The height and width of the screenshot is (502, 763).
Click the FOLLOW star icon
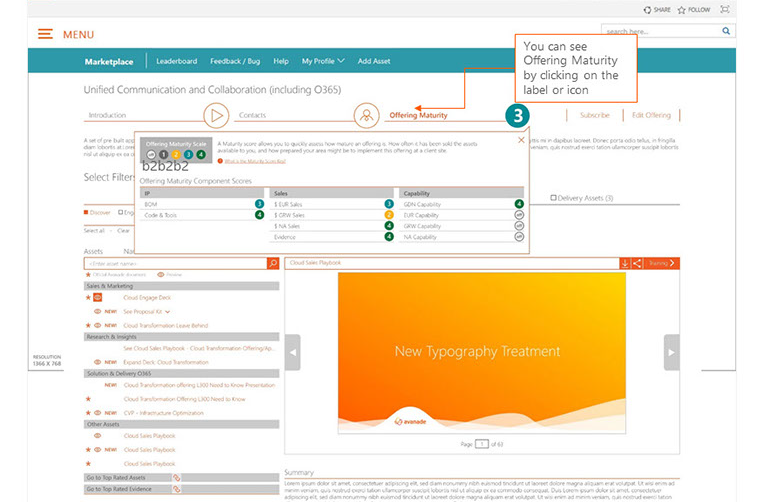point(683,9)
